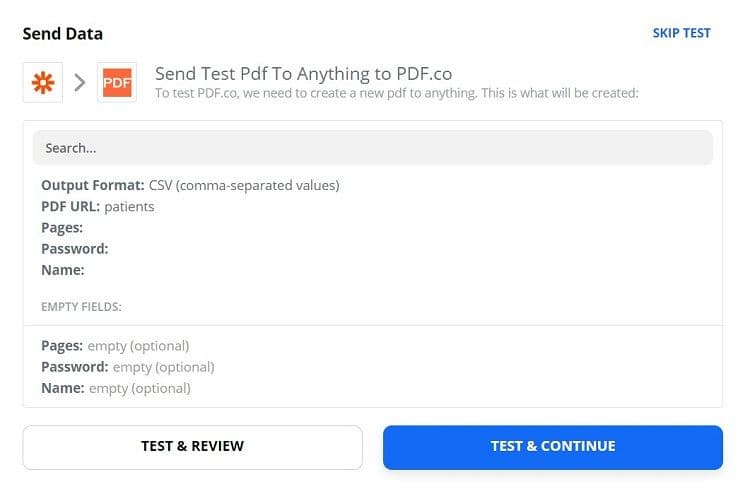Click the first Name field label
This screenshot has height=489, width=750.
tap(62, 269)
